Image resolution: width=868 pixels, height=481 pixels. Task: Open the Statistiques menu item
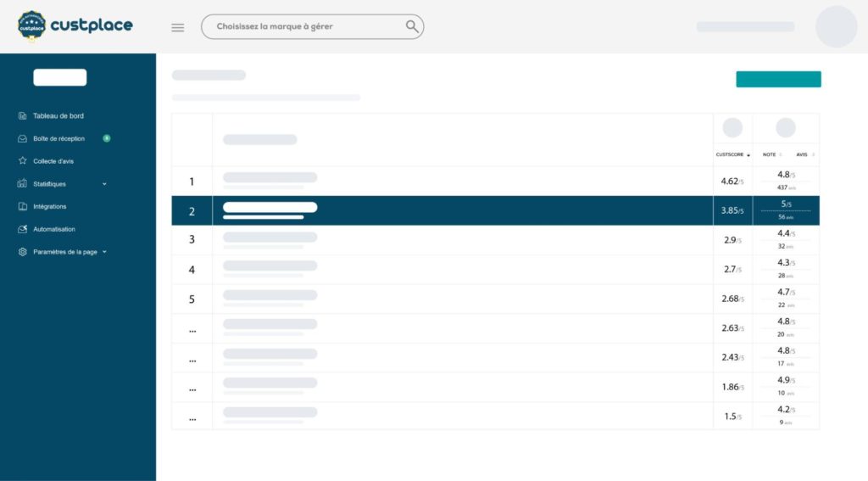49,184
